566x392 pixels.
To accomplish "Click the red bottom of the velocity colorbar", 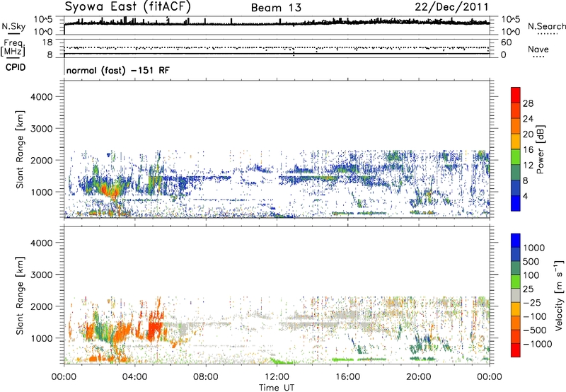I will click(516, 350).
